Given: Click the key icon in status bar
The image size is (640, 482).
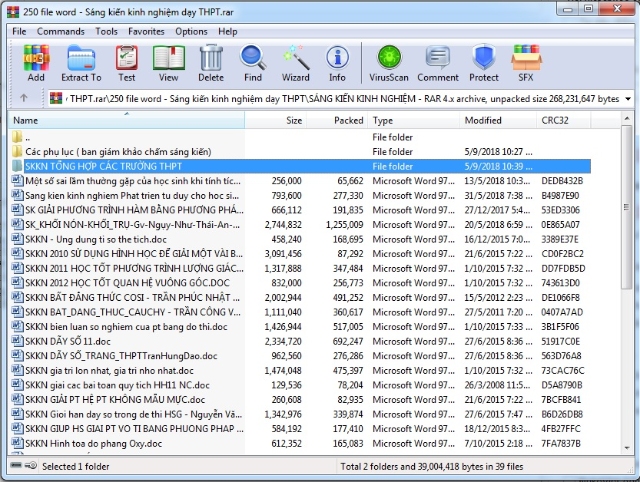Looking at the screenshot, I should point(31,466).
